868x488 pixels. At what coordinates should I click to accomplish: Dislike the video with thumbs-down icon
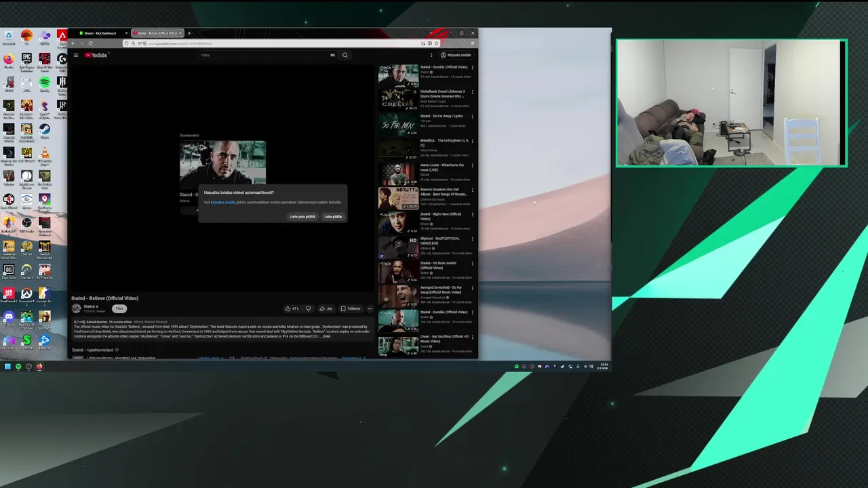[x=308, y=308]
